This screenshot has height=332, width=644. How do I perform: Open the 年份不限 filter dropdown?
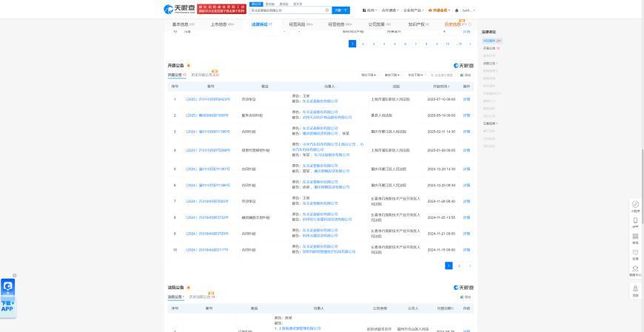pos(415,75)
